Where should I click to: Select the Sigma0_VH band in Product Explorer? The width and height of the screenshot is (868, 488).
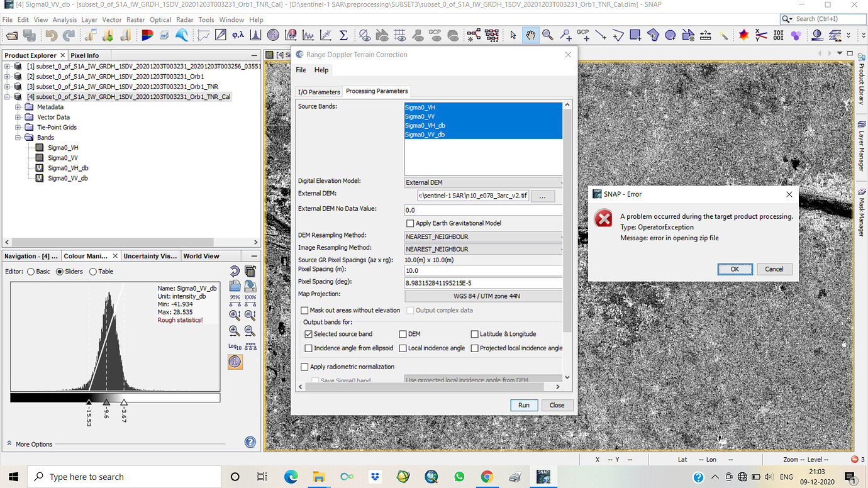(x=62, y=147)
